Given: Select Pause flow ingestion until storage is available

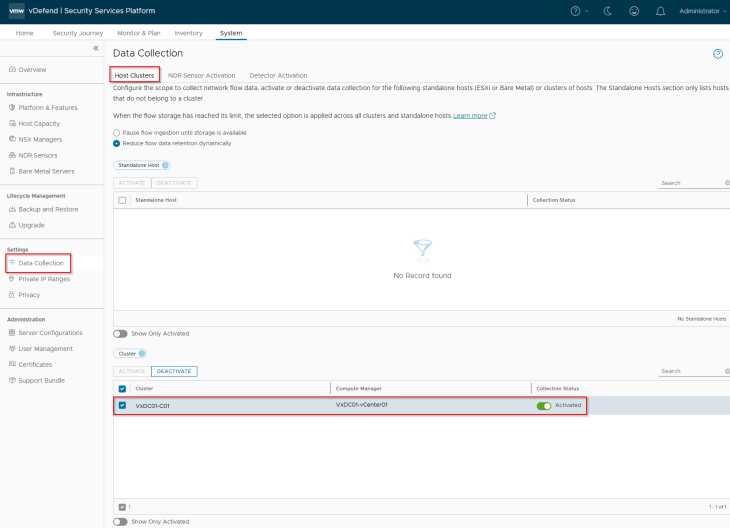Looking at the screenshot, I should click(x=117, y=132).
